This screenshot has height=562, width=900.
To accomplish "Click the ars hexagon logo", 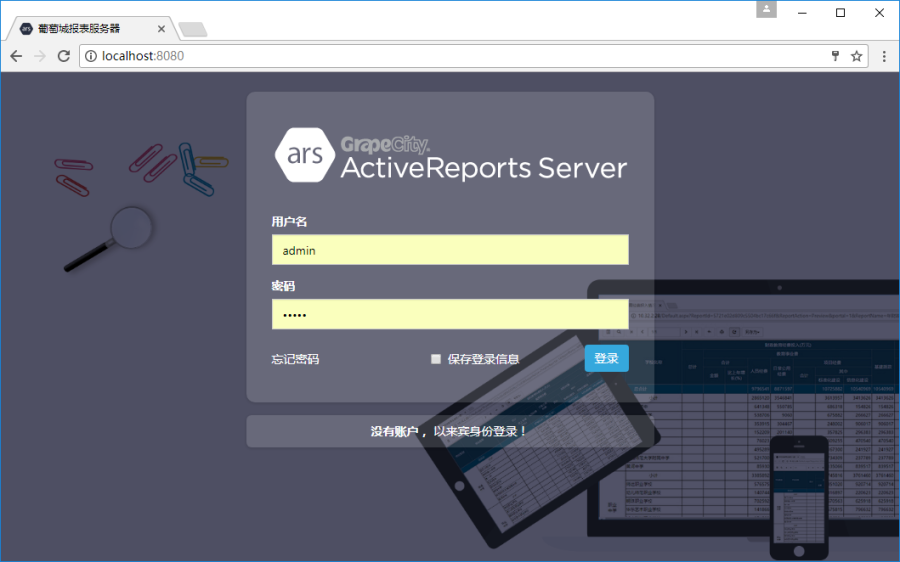I will pyautogui.click(x=305, y=154).
